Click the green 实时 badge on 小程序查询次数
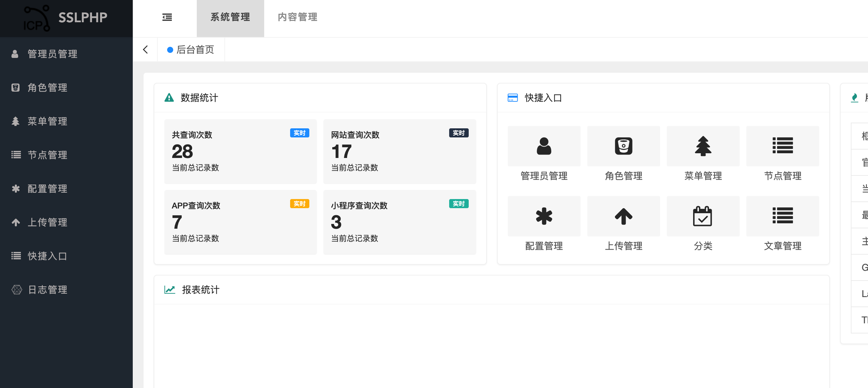The width and height of the screenshot is (868, 388). coord(459,204)
